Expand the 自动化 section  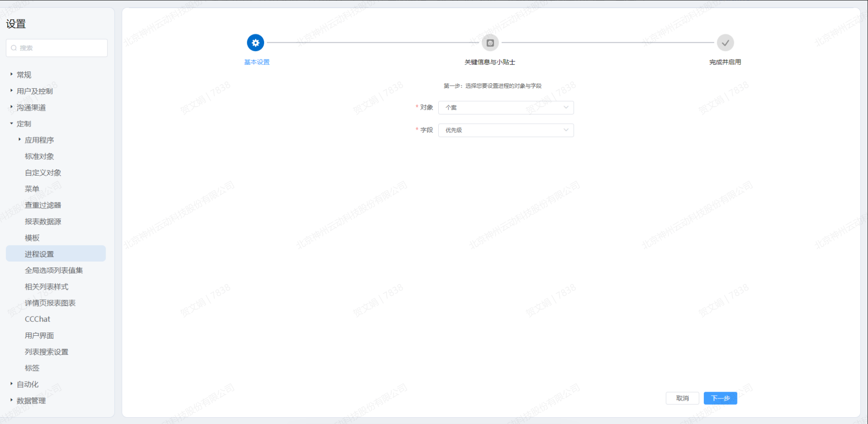(12, 384)
